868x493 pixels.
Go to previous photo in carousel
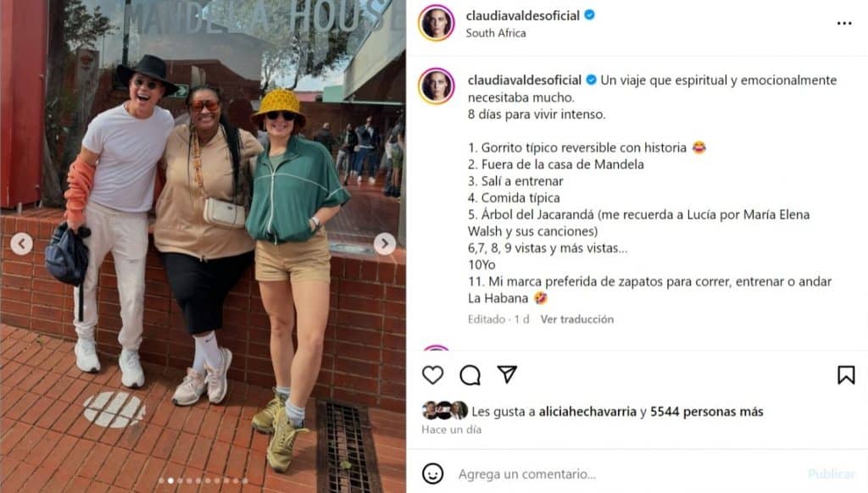click(x=21, y=243)
